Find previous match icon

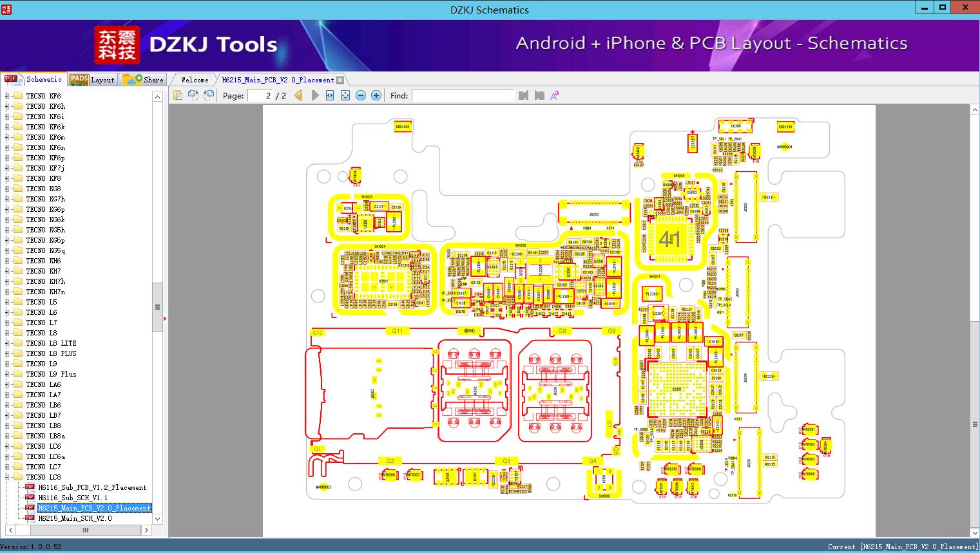coord(523,95)
